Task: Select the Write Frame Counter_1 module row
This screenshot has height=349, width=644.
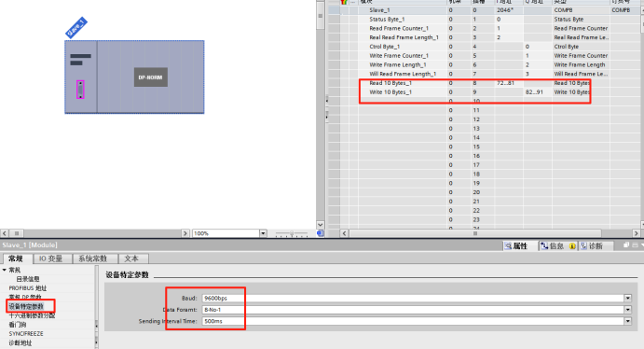Action: tap(485, 55)
